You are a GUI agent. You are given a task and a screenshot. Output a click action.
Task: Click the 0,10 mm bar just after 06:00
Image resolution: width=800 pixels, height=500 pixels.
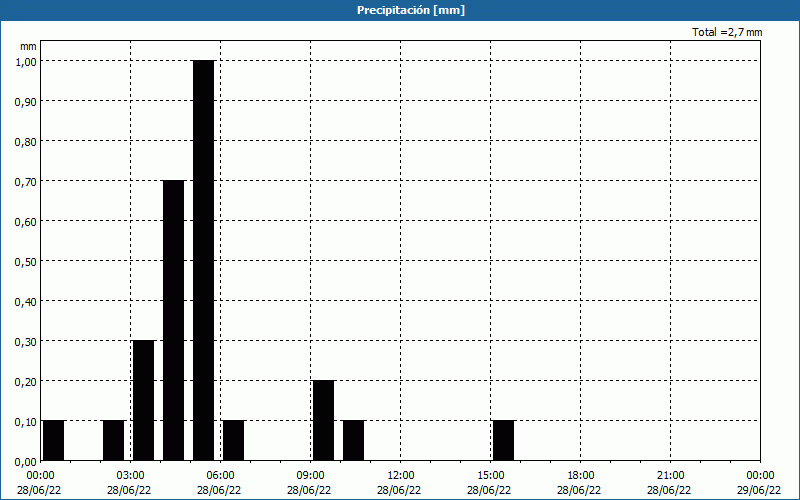(233, 440)
